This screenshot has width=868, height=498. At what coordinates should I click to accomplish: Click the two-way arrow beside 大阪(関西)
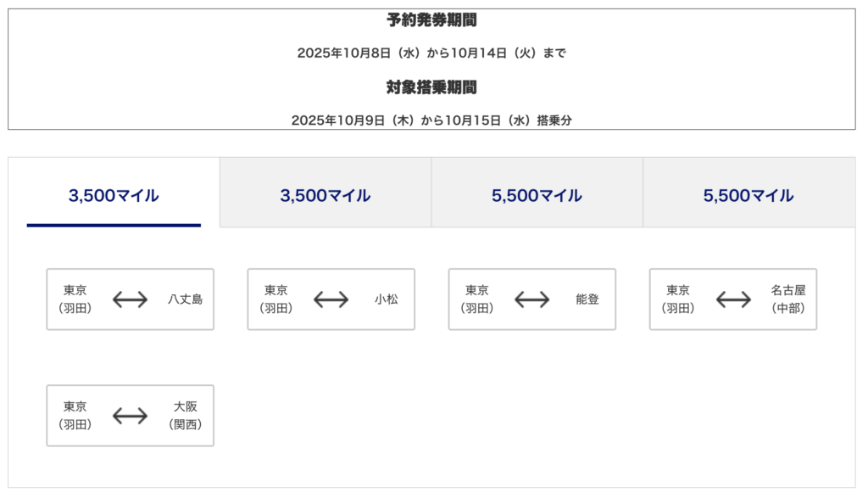click(130, 416)
